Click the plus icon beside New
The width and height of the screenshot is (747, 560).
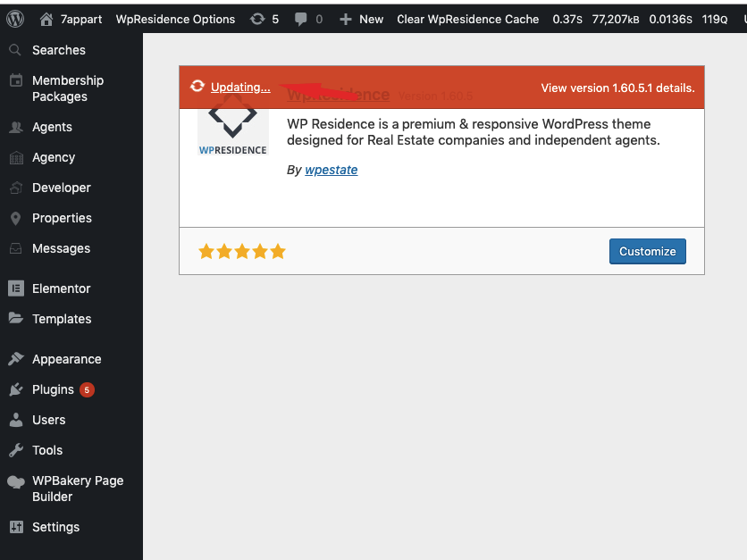point(346,19)
